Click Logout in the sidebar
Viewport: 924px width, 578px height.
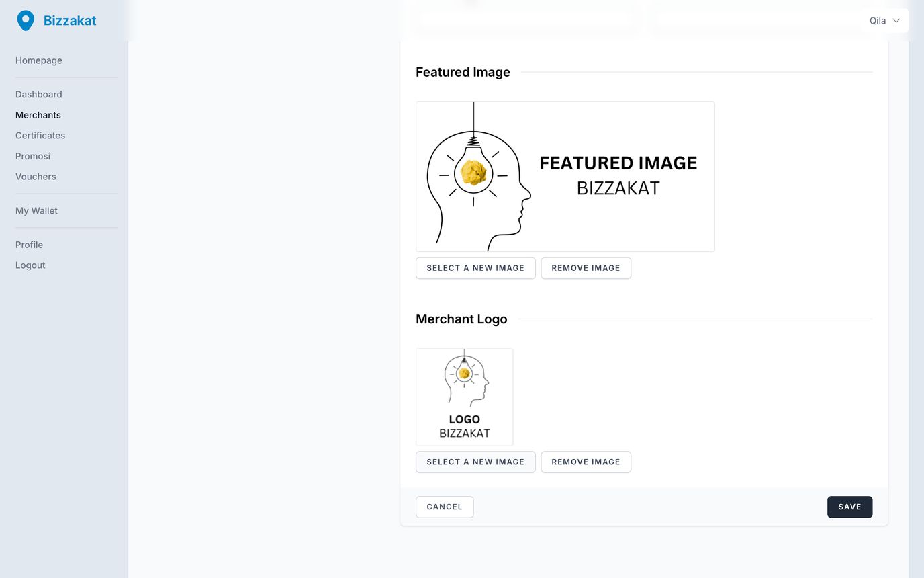30,265
